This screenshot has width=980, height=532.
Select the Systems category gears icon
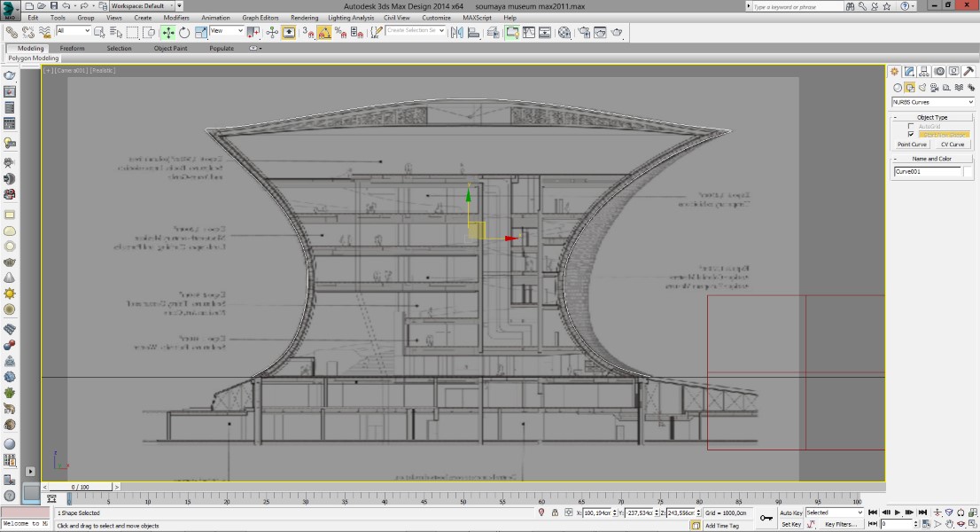click(x=970, y=88)
